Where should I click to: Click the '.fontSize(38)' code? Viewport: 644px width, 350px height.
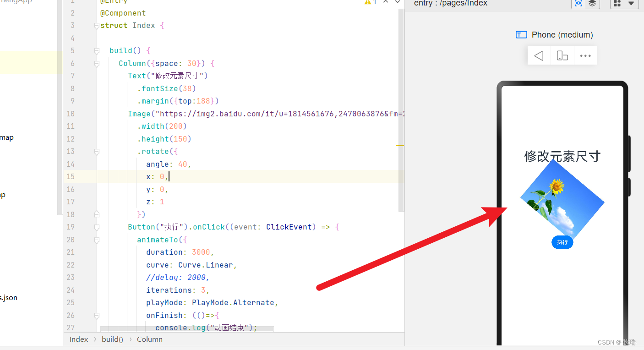click(x=166, y=88)
